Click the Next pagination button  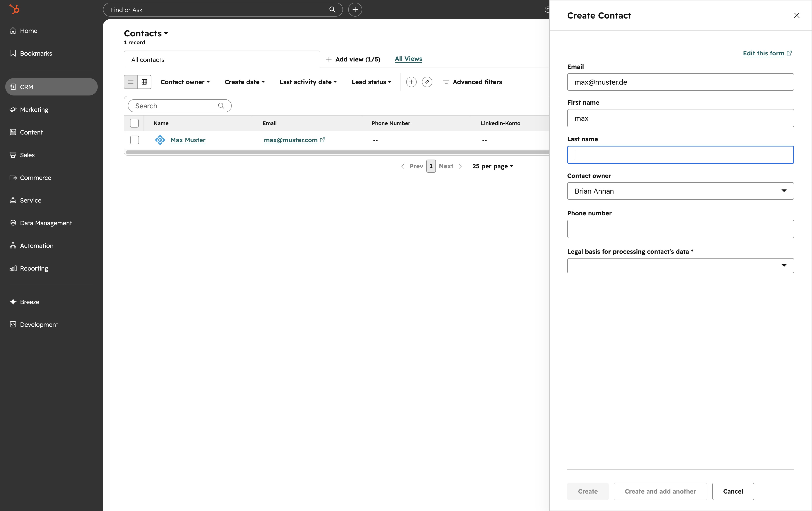coord(450,166)
